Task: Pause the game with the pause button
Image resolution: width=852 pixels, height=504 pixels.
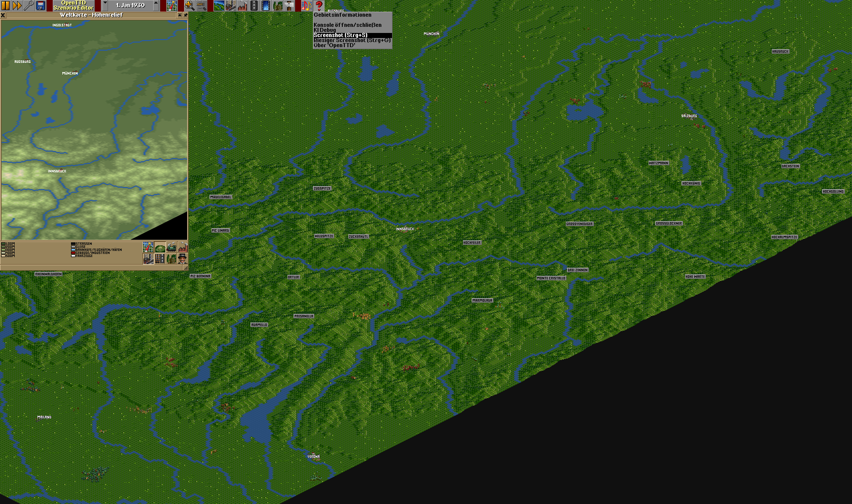Action: (x=6, y=6)
